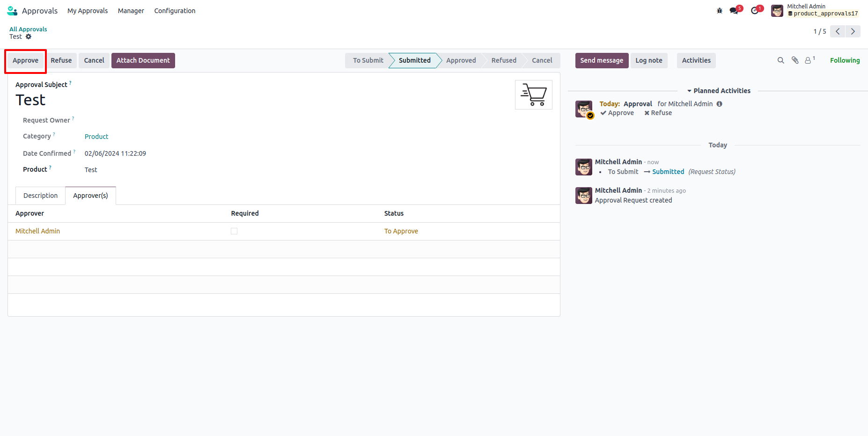Click the To Approve status cell

401,231
